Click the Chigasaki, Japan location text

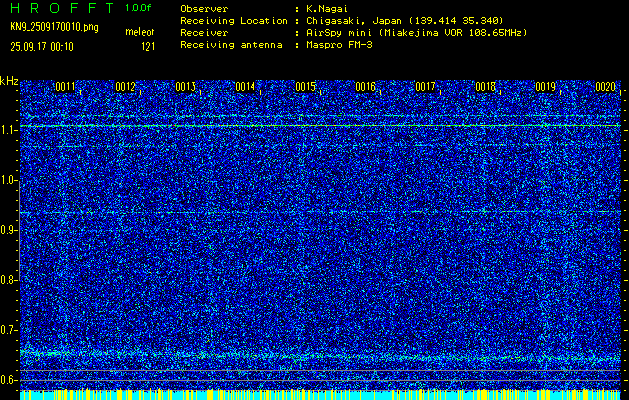click(x=404, y=20)
